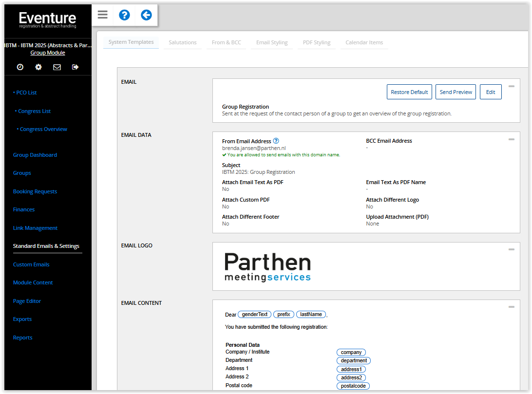
Task: Open the hamburger menu icon
Action: [102, 15]
